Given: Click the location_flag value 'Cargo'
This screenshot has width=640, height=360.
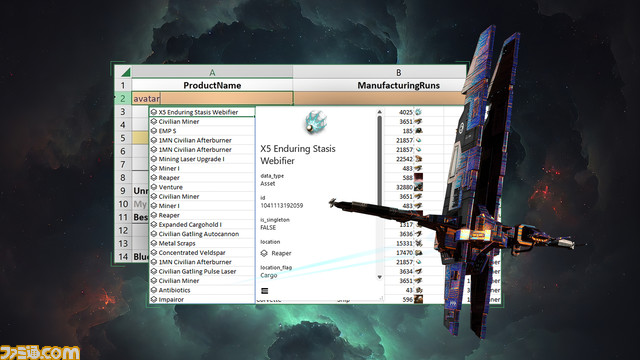Looking at the screenshot, I should (269, 275).
